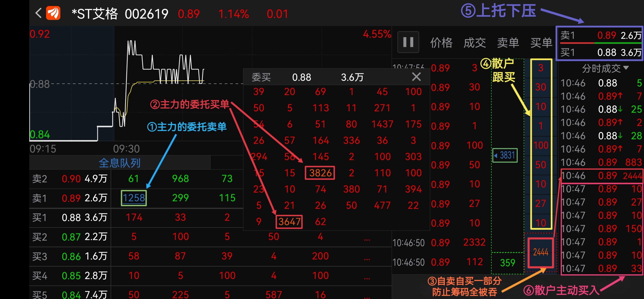Select the 卖单 column header
The height and width of the screenshot is (299, 644).
pyautogui.click(x=508, y=43)
